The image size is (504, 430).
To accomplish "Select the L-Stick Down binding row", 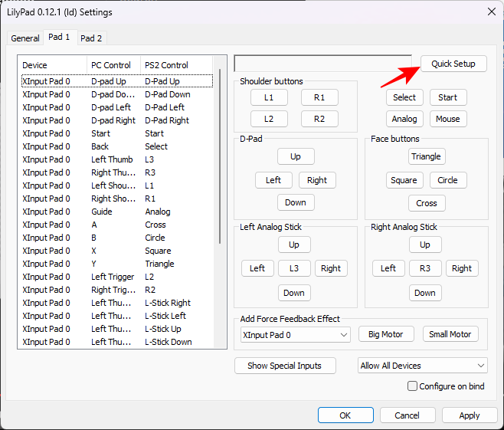I will tap(117, 342).
